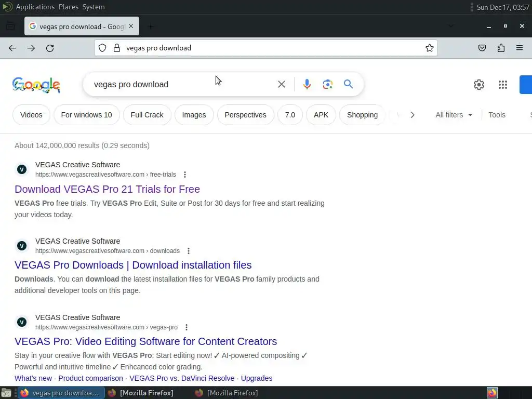Open the Places menu
Screen dimensions: 532x399
coord(69,7)
